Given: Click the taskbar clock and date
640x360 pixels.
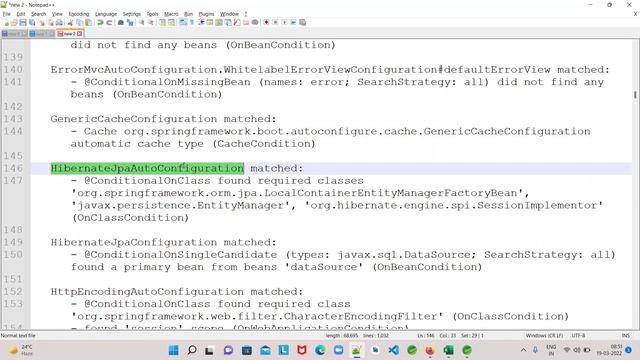Looking at the screenshot, I should coord(609,350).
